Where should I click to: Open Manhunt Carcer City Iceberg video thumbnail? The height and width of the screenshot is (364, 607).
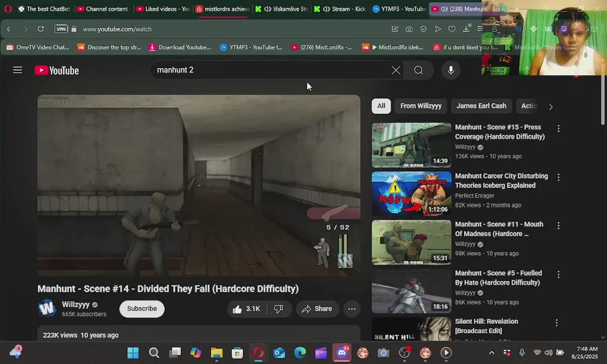(x=411, y=194)
